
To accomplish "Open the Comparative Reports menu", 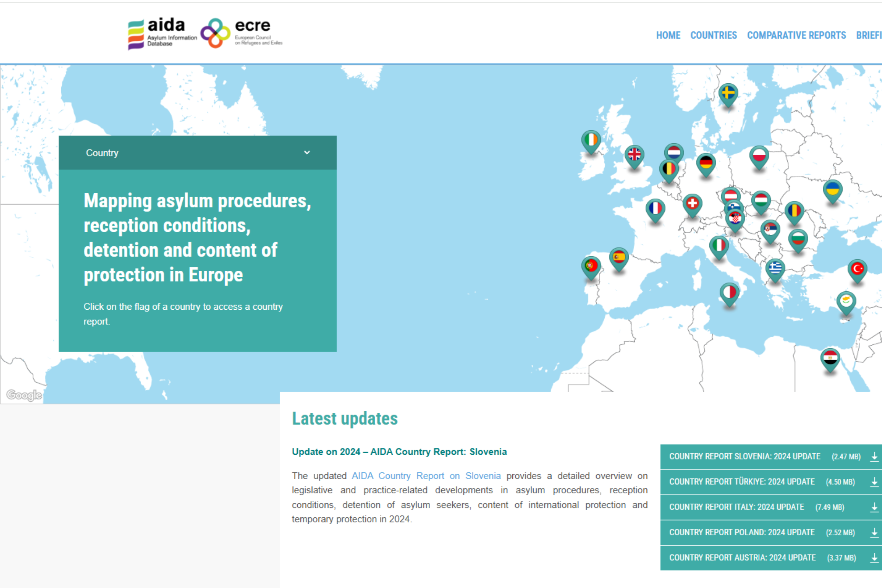I will [796, 35].
